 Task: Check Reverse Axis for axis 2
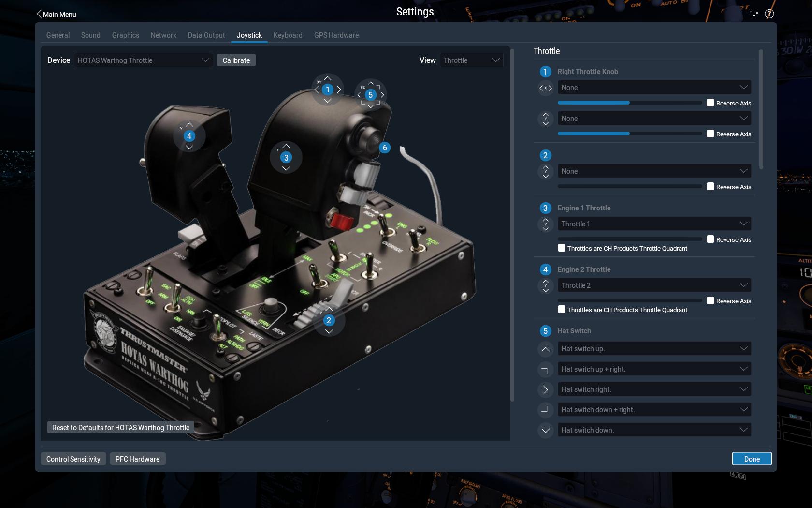tap(710, 186)
